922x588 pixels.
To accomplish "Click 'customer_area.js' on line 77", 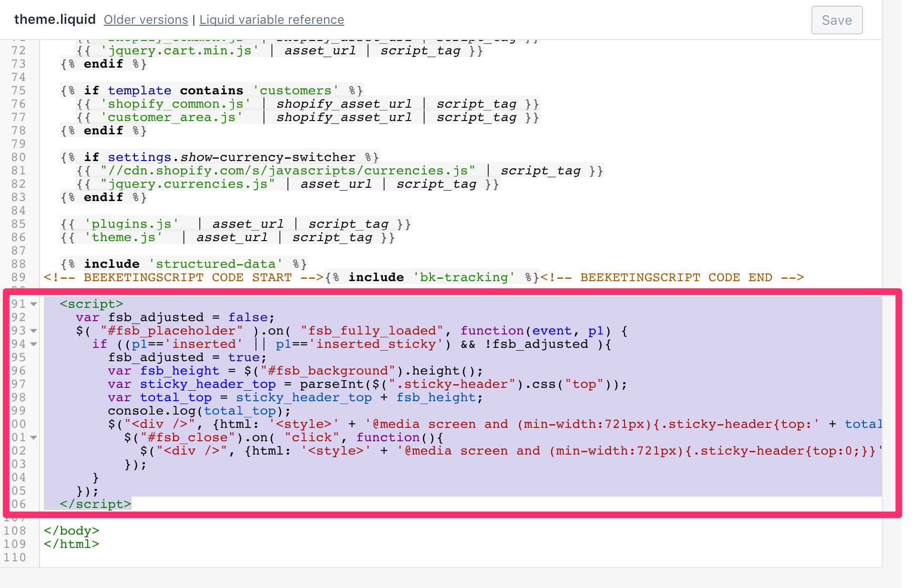I will [x=172, y=117].
